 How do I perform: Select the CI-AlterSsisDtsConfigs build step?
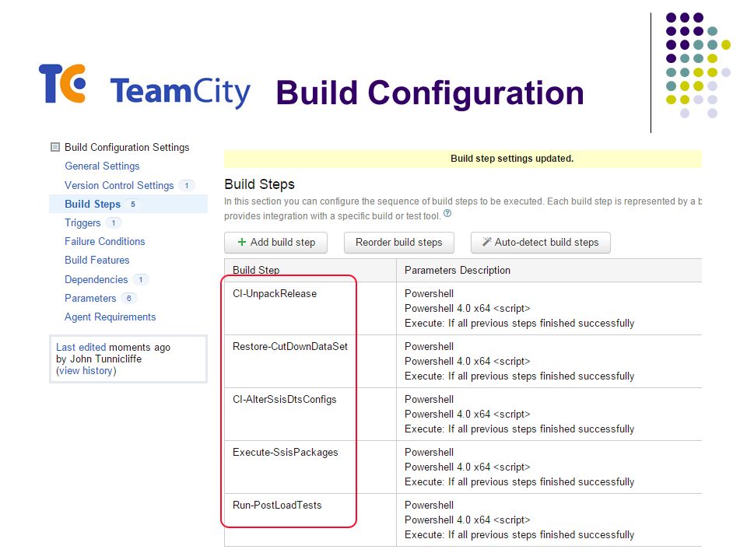tap(285, 399)
